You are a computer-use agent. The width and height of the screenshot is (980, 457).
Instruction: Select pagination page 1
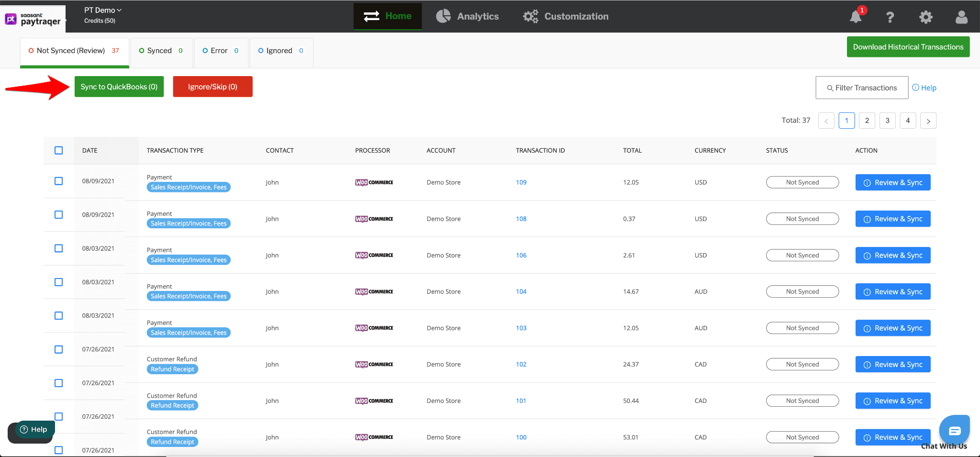(846, 121)
